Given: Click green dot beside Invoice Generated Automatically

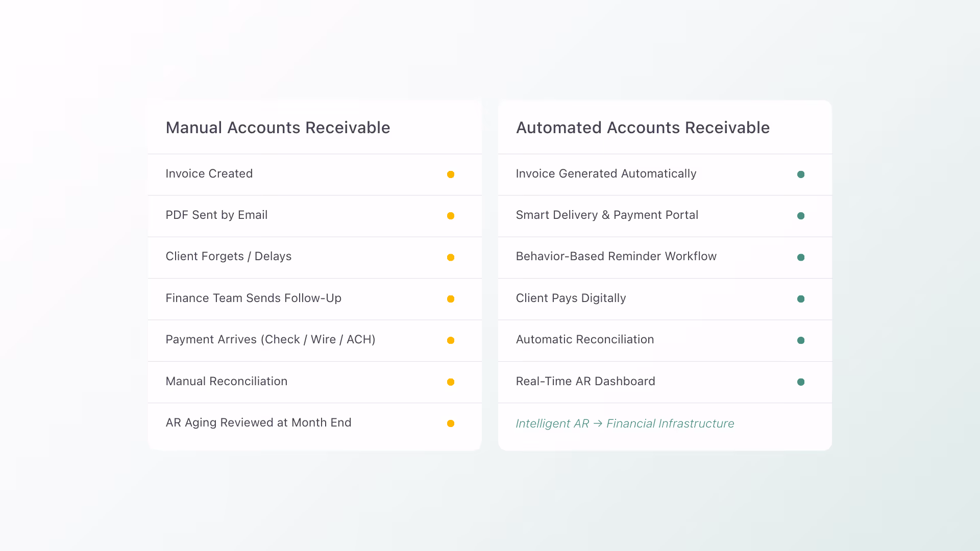Looking at the screenshot, I should pos(801,174).
